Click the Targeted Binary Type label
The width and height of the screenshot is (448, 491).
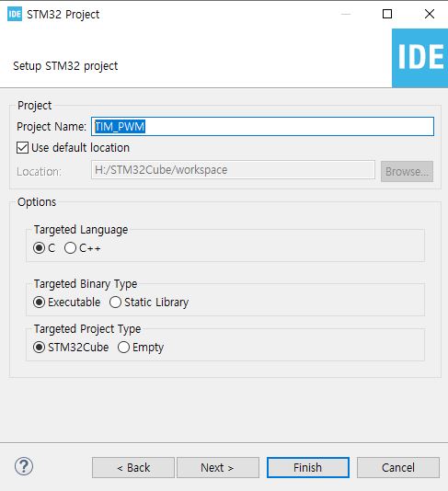[86, 284]
